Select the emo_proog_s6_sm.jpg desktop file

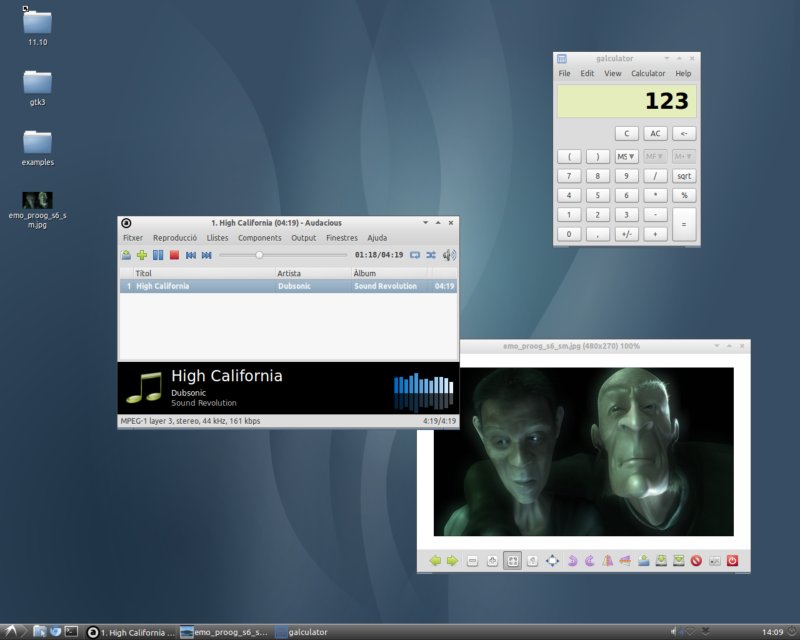(37, 210)
